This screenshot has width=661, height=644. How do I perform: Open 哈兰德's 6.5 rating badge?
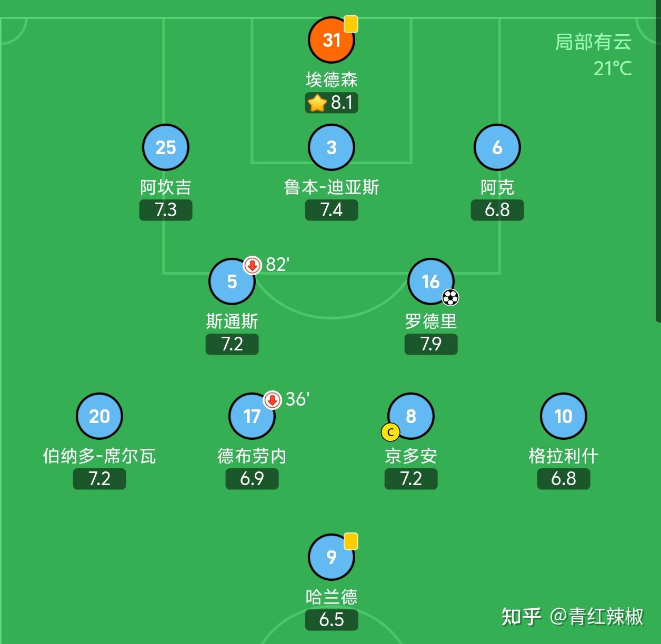click(332, 620)
